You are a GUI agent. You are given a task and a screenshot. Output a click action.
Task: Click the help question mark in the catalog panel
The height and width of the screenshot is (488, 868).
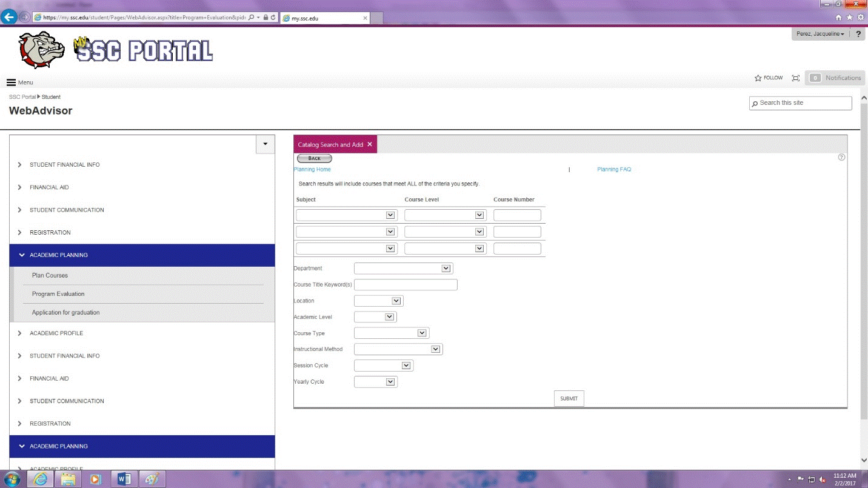(841, 158)
